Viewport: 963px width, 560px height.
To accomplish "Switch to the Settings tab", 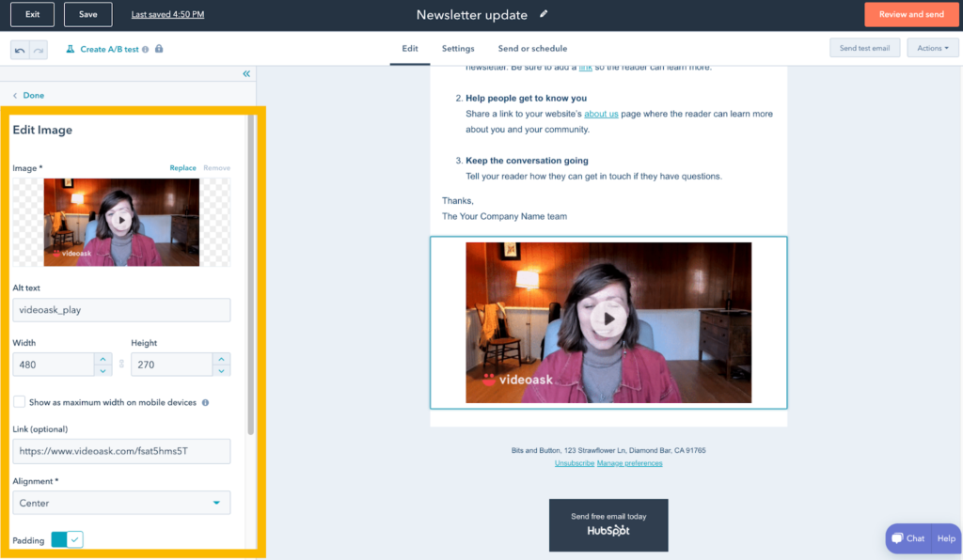I will 458,49.
